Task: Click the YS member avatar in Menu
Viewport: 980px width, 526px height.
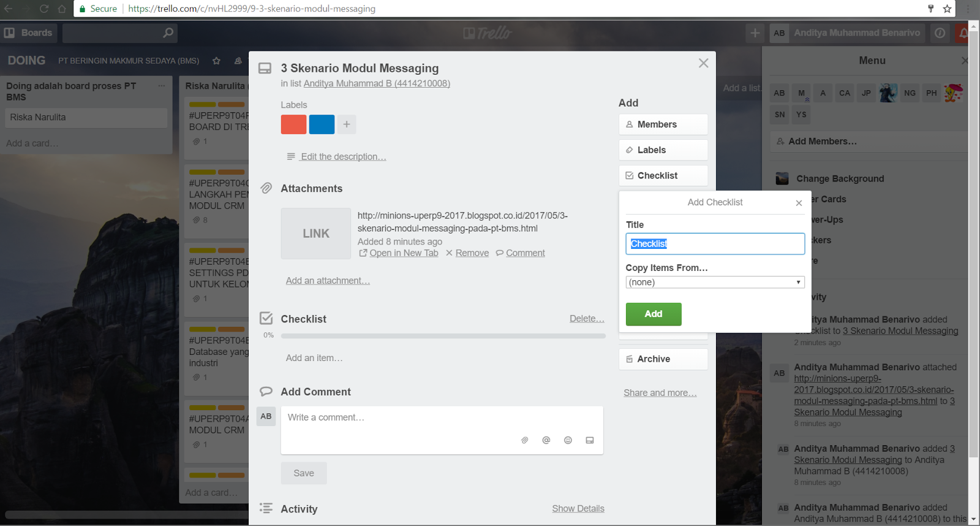Action: (x=801, y=115)
